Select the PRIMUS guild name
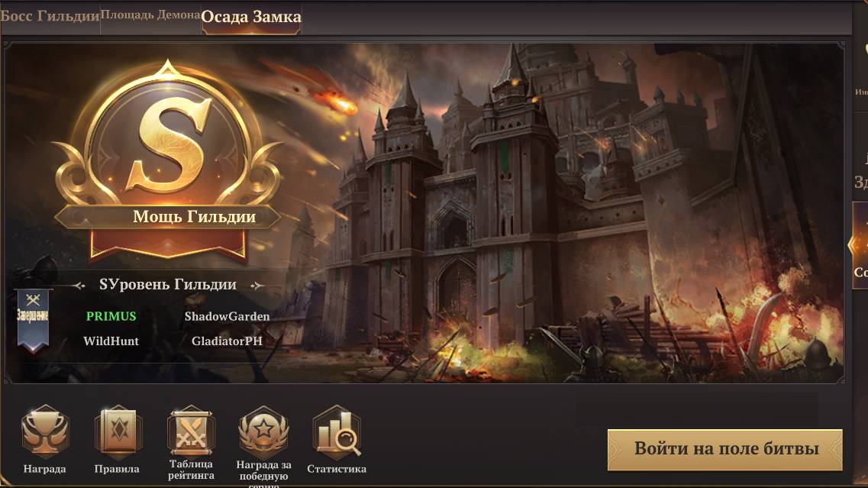Image resolution: width=868 pixels, height=488 pixels. [x=111, y=316]
